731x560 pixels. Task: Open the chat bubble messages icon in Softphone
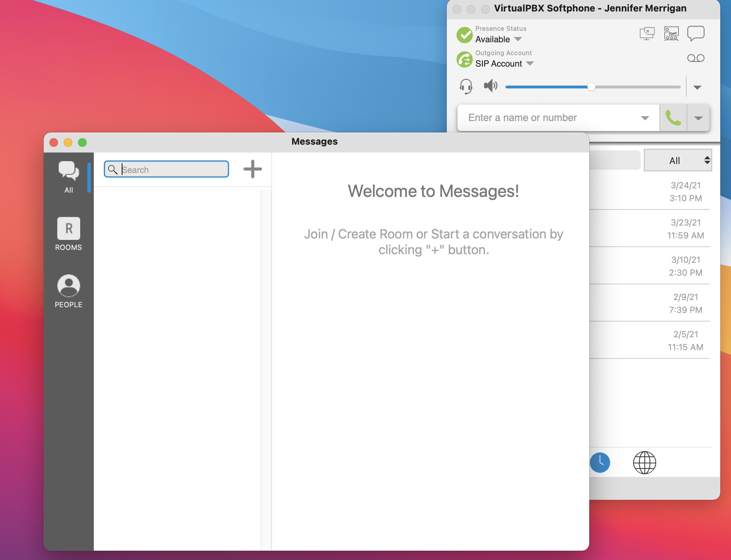click(x=696, y=34)
